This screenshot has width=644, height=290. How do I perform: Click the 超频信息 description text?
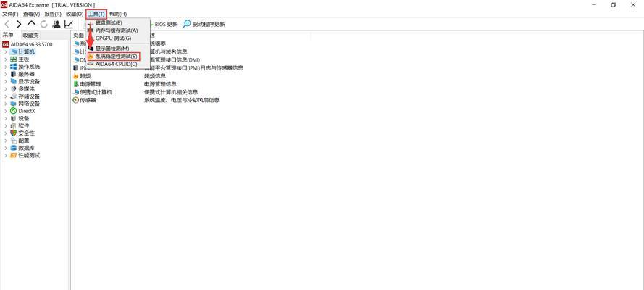pos(155,76)
